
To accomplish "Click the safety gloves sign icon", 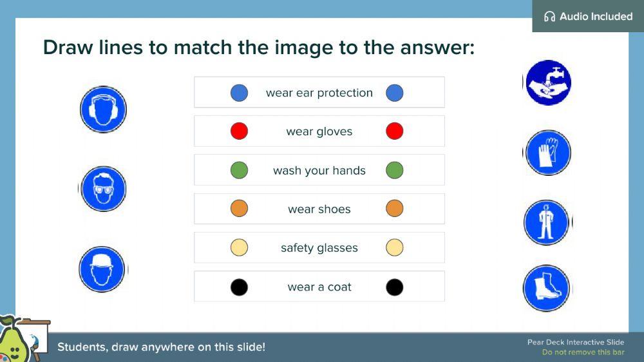I will point(548,153).
